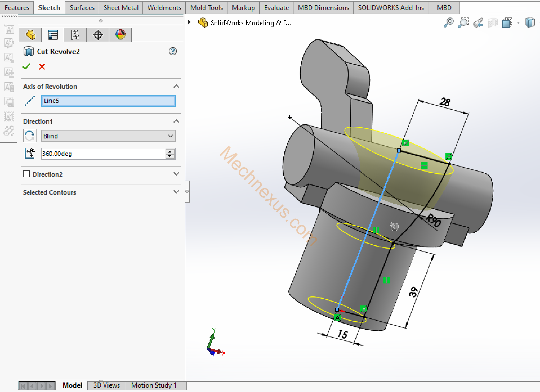Collapse the Axis of Revolution section

point(176,86)
